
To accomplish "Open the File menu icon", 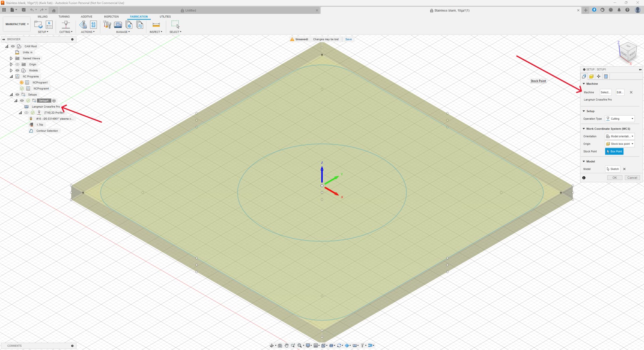I will tap(13, 10).
